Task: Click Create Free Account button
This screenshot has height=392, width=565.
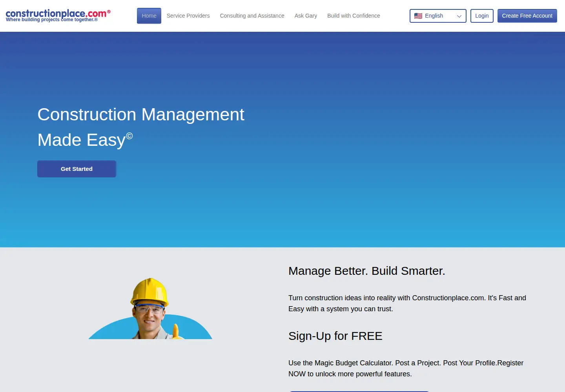Action: point(527,16)
